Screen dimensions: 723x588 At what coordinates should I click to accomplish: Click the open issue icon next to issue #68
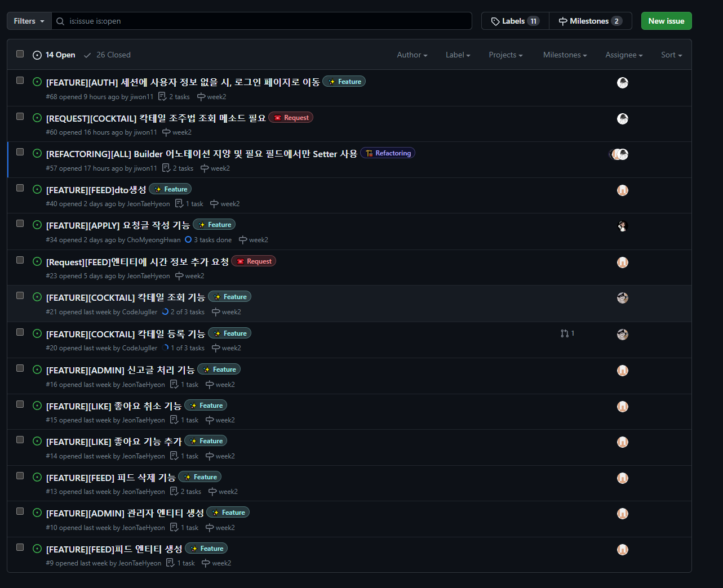tap(37, 82)
